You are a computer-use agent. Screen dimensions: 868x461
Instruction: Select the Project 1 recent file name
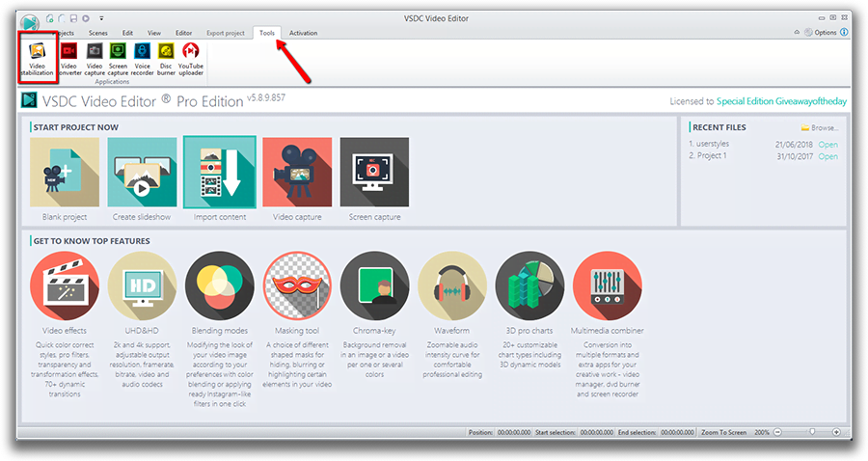click(x=712, y=155)
